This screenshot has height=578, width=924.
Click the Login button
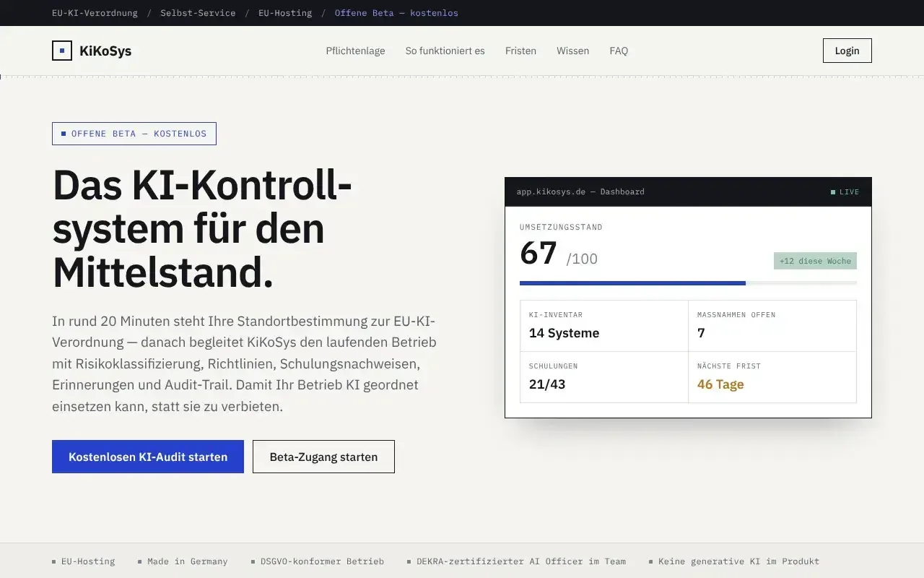(x=847, y=51)
